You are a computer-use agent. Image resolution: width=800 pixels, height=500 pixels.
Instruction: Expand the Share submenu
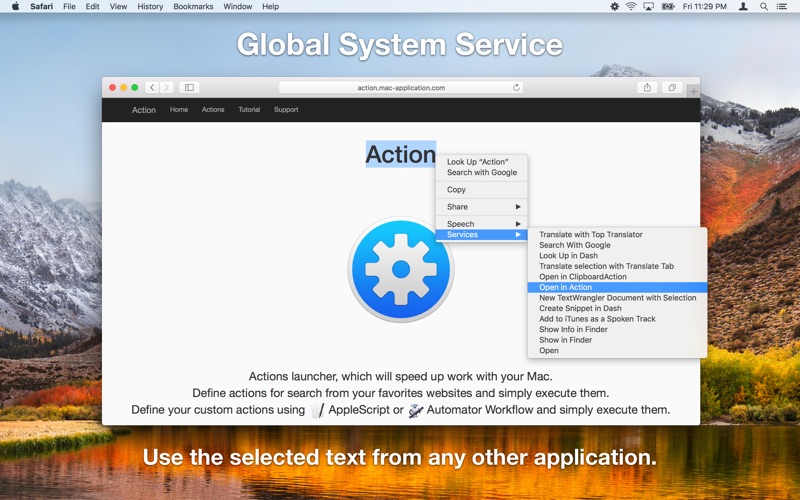click(x=482, y=207)
